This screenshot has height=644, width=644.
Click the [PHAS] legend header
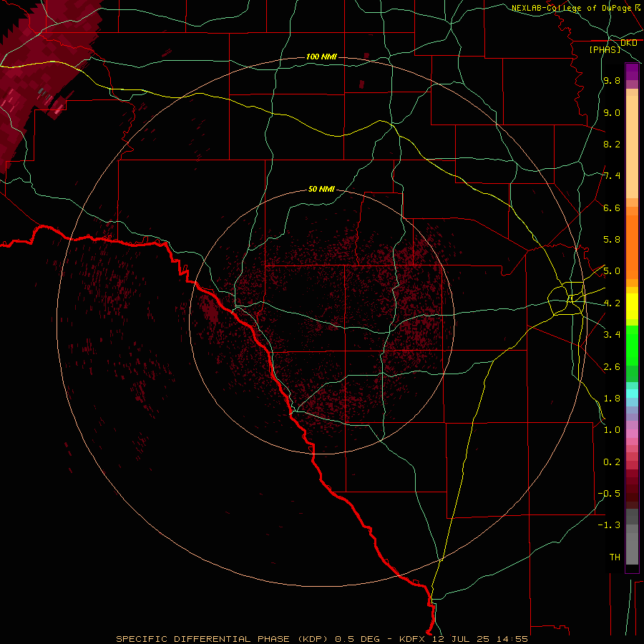(x=605, y=50)
